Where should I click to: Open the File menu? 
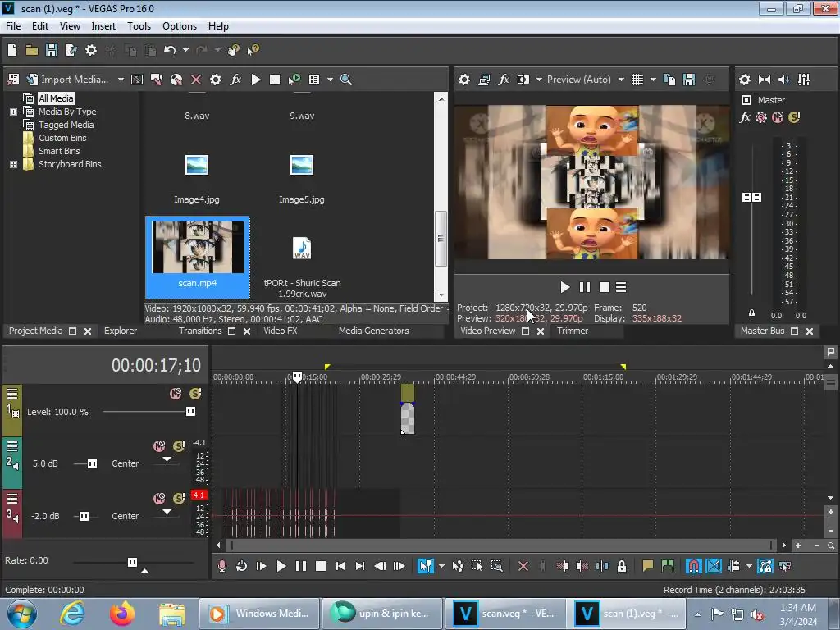(x=13, y=26)
